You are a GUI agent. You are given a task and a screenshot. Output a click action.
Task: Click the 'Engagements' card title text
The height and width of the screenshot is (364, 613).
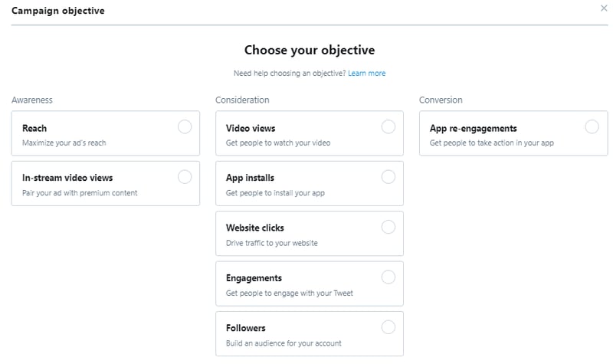click(x=254, y=278)
